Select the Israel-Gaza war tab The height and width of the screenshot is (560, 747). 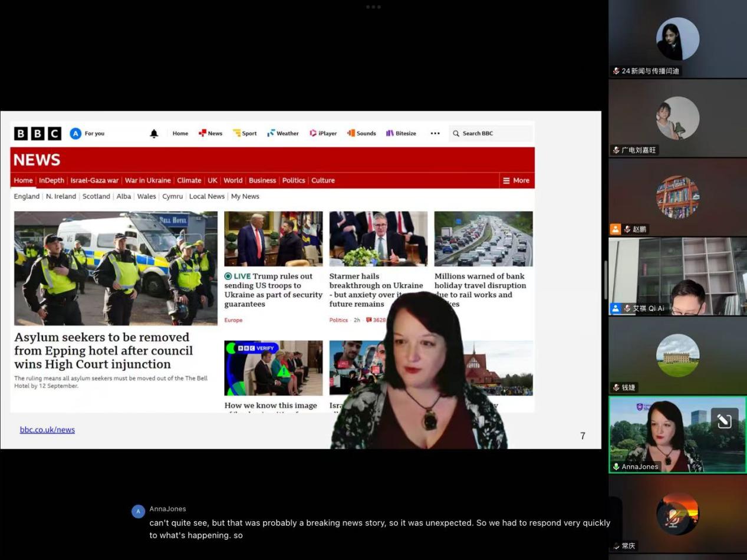[94, 180]
